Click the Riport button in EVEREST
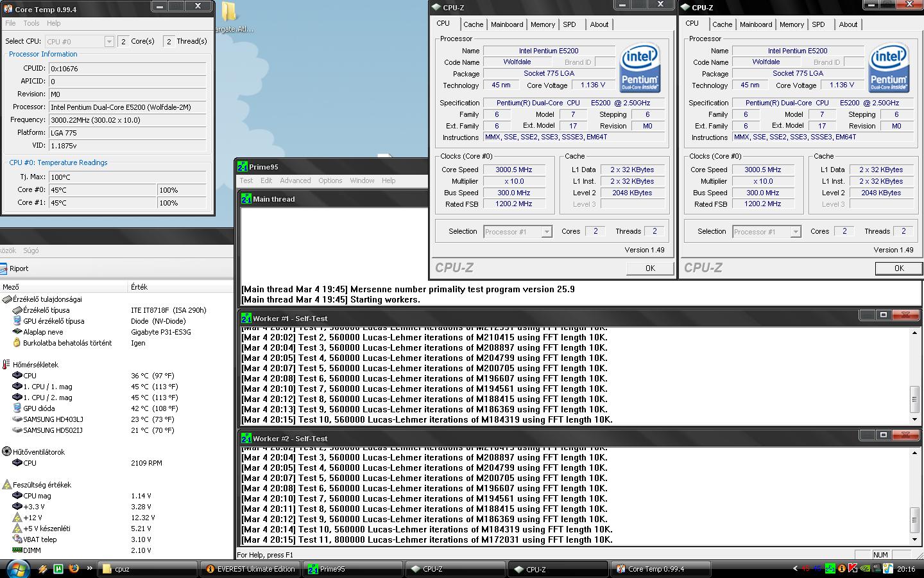The width and height of the screenshot is (924, 578). [14, 268]
